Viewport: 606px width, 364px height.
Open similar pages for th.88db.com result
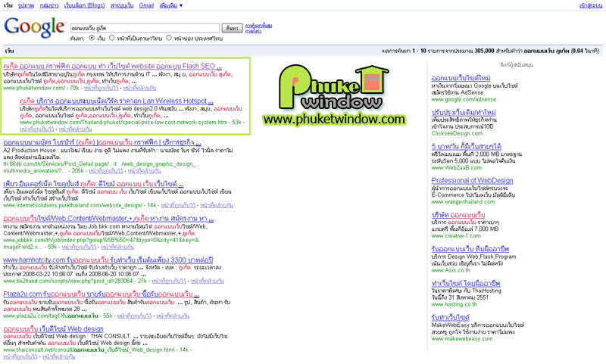(x=144, y=170)
